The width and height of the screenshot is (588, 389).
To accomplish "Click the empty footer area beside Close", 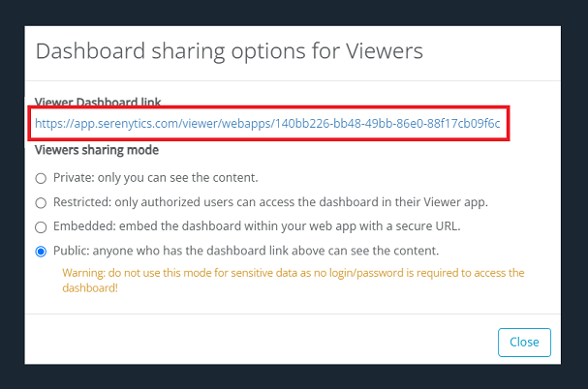I will click(x=259, y=342).
